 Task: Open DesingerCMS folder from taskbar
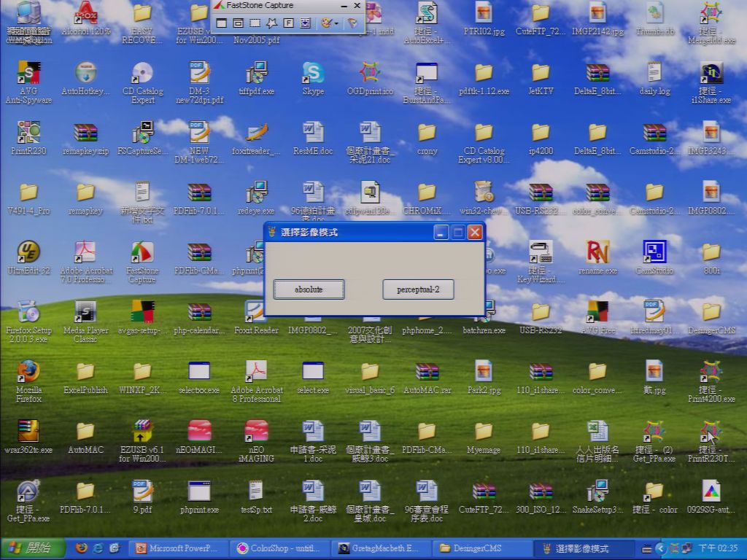pos(481,548)
